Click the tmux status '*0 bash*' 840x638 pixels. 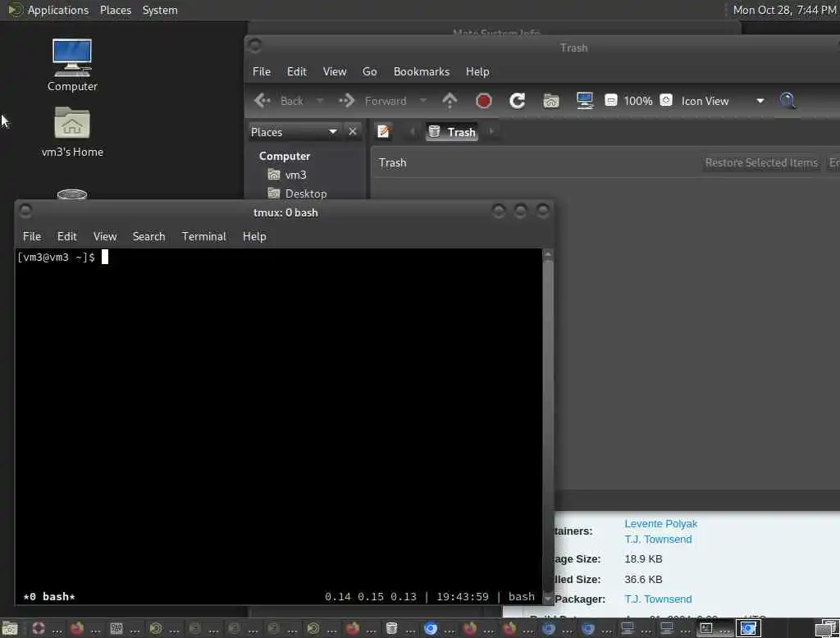tap(49, 596)
